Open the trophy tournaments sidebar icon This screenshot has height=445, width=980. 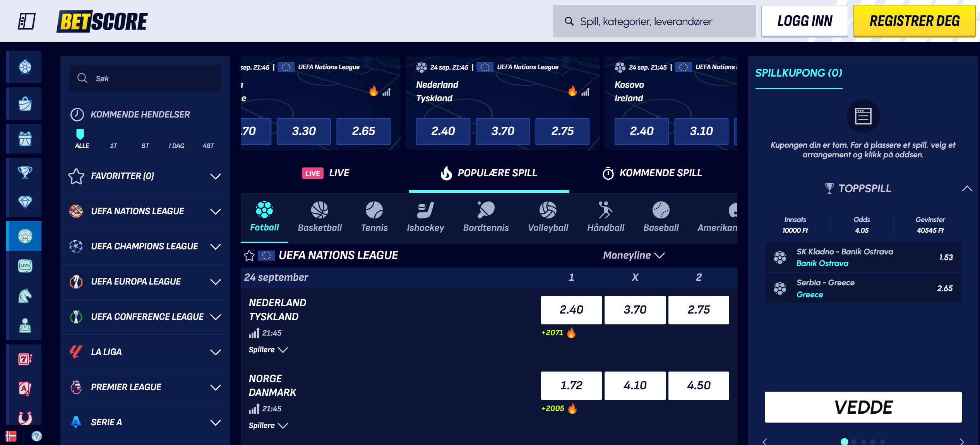(25, 172)
